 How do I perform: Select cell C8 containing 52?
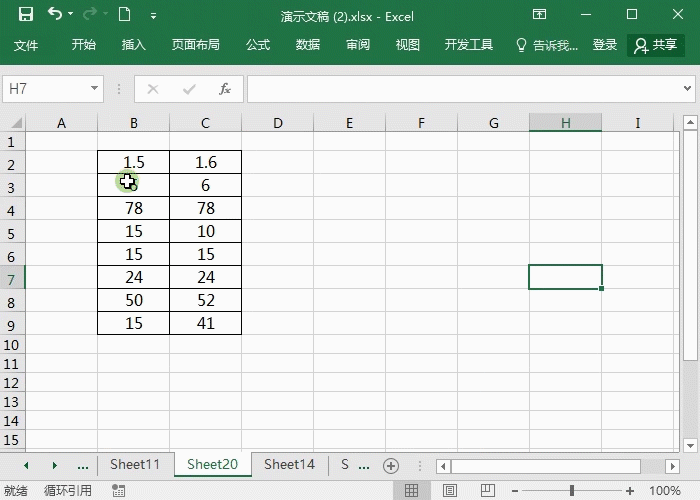(205, 300)
